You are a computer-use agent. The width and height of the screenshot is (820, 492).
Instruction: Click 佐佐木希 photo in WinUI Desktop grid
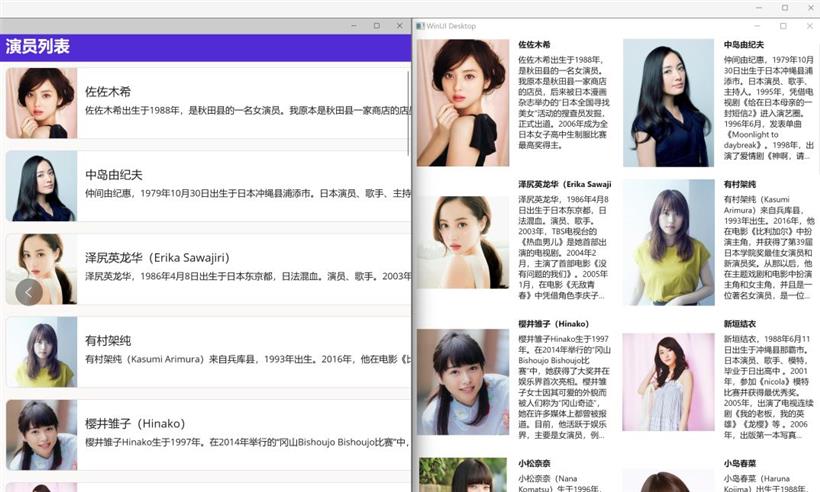coord(463,102)
